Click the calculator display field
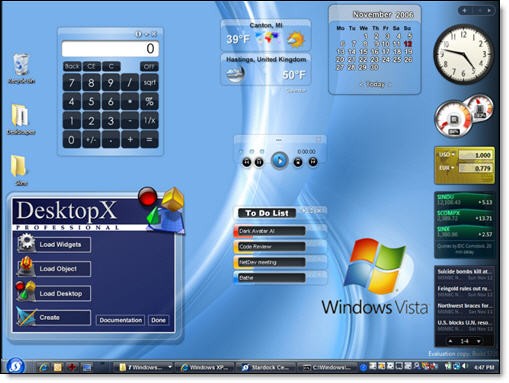 click(110, 49)
